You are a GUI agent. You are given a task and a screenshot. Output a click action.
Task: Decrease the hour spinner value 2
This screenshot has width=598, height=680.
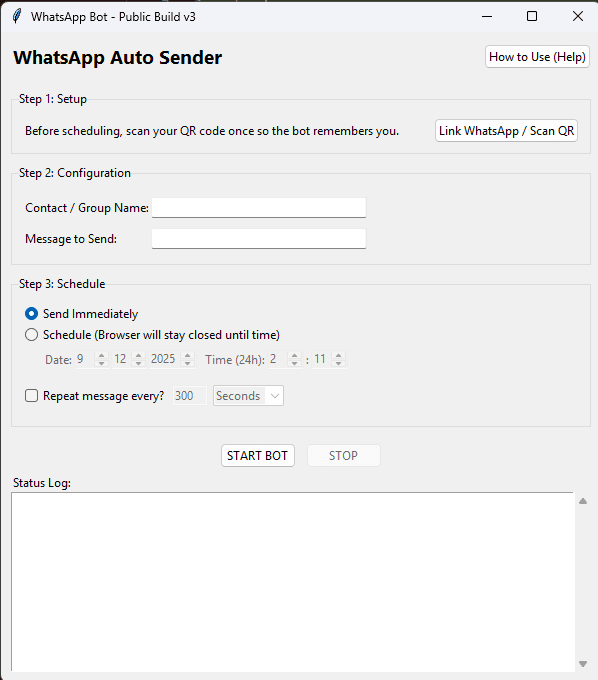click(294, 363)
